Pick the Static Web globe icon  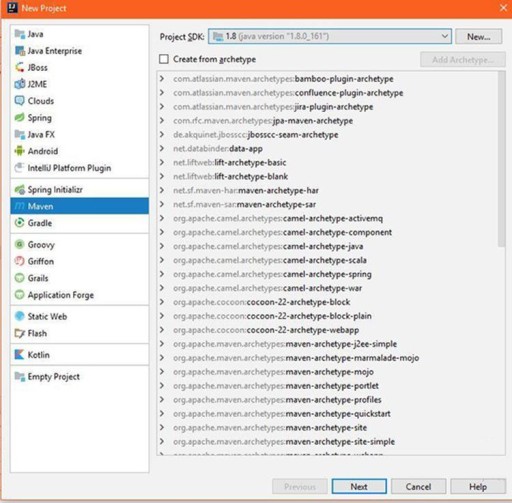[x=20, y=316]
